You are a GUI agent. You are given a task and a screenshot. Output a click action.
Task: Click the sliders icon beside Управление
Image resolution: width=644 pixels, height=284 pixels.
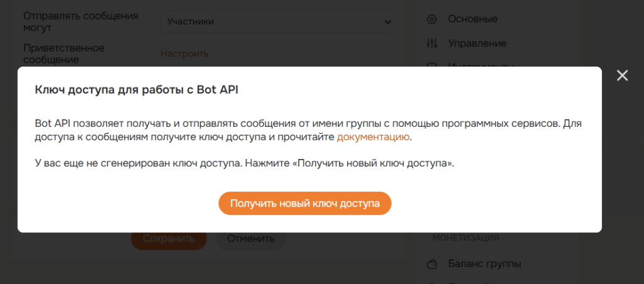pos(431,43)
